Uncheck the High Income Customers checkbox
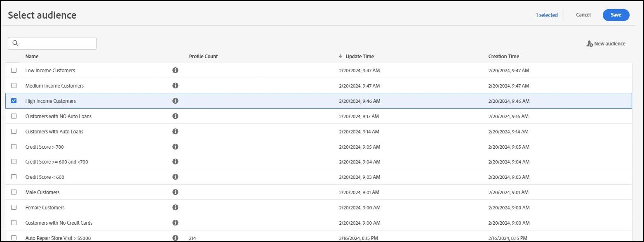644x242 pixels. point(14,101)
